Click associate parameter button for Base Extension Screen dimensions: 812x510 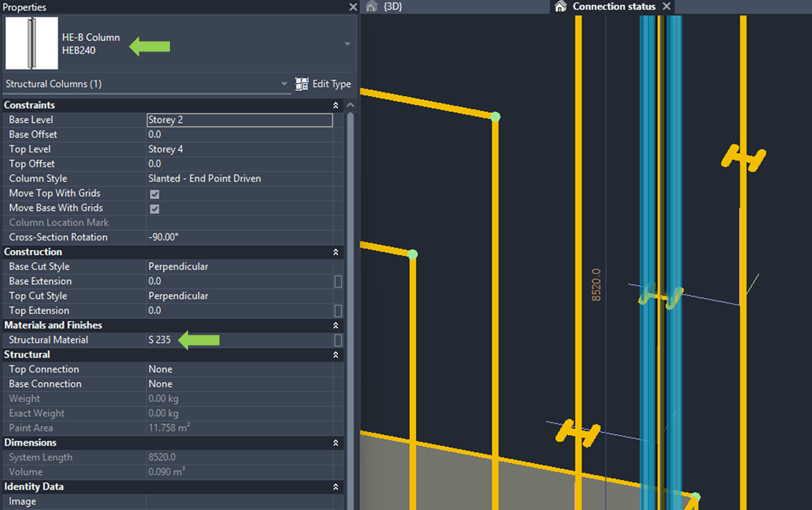pos(338,282)
